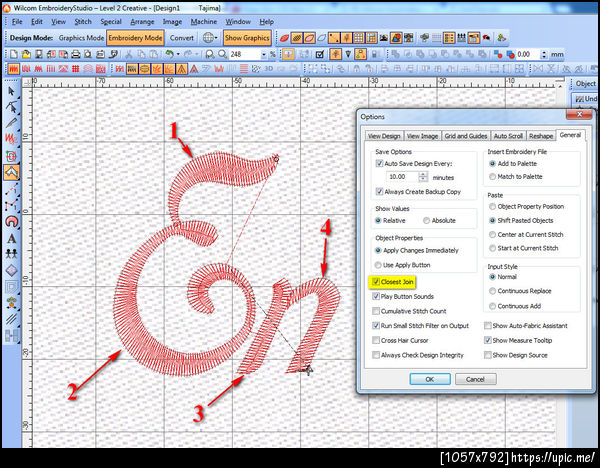Click the Zoom magnifier icon
This screenshot has height=468, width=600.
tap(222, 54)
